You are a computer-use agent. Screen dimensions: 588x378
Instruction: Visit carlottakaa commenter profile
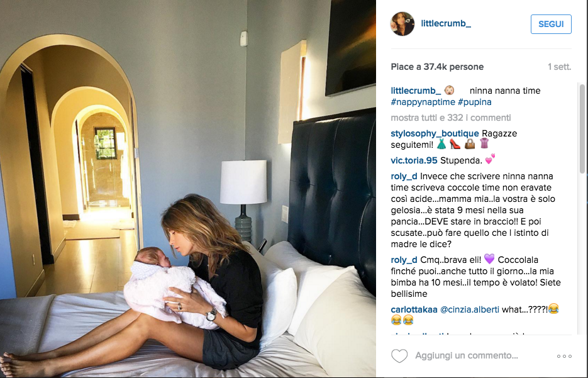(x=414, y=309)
